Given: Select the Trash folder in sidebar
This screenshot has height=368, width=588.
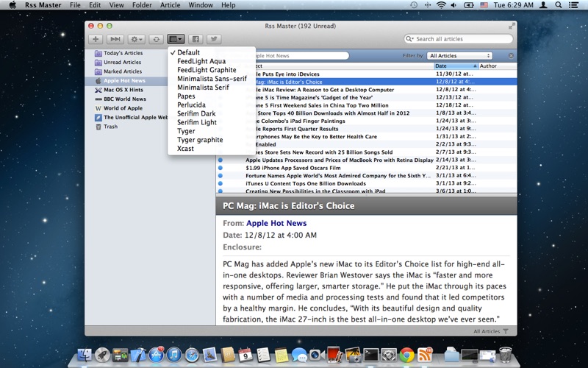Looking at the screenshot, I should 110,127.
